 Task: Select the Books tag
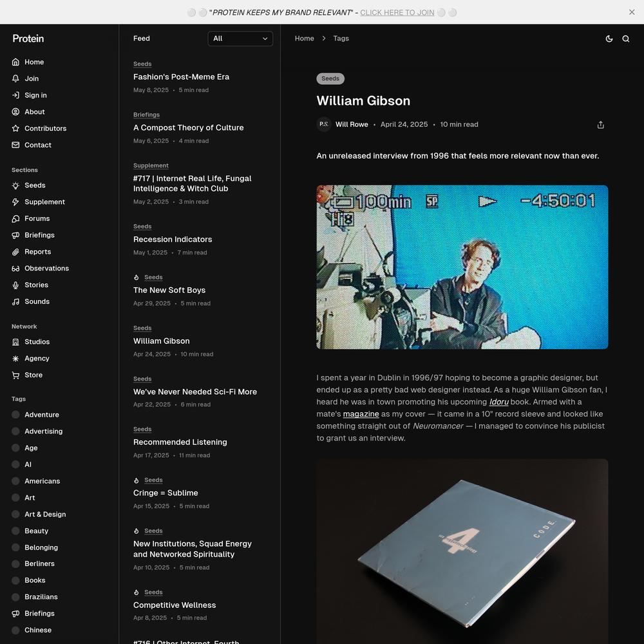(x=35, y=580)
